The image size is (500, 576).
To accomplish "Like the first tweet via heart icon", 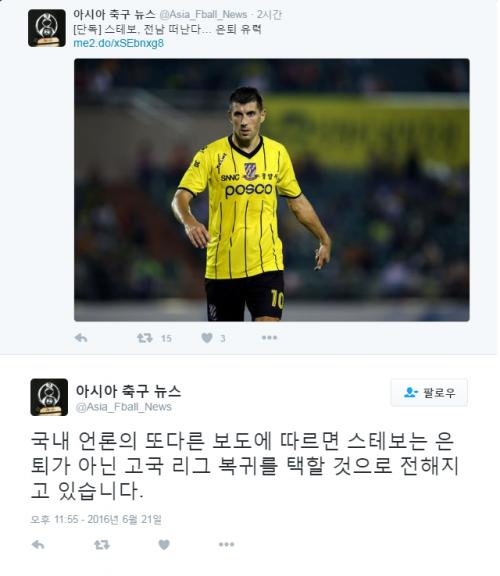I will click(x=207, y=338).
